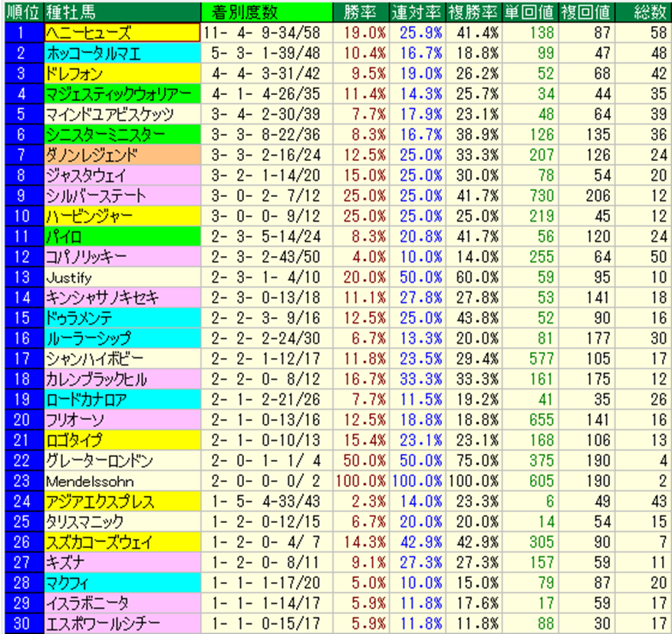Viewport: 672px width, 634px height.
Task: Sort by the 複勝率 column header
Action: coord(474,12)
